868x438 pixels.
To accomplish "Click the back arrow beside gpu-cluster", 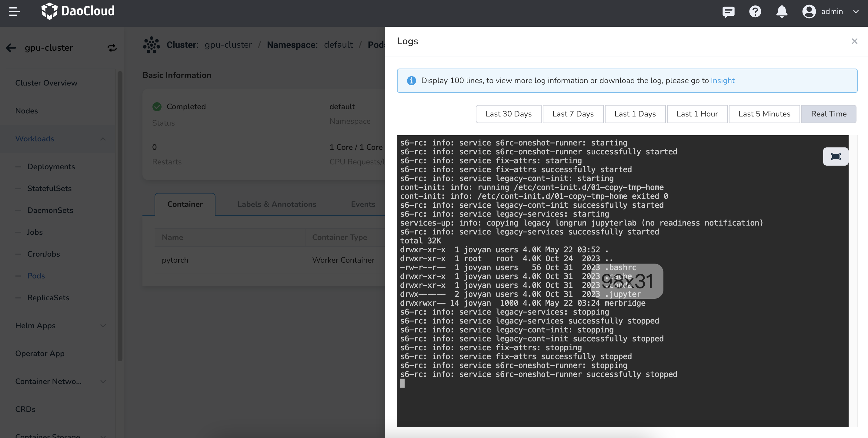I will (11, 48).
